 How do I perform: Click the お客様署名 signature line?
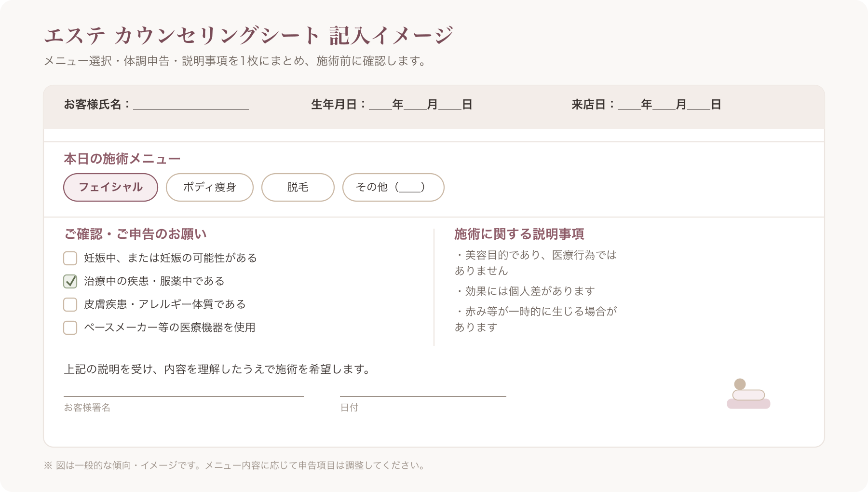[184, 396]
